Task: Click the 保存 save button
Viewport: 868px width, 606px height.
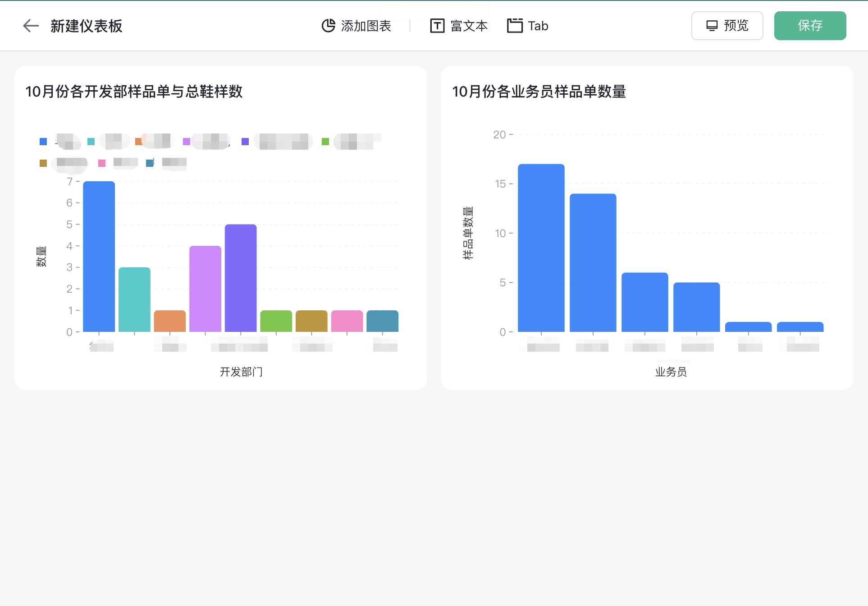Action: [x=810, y=26]
